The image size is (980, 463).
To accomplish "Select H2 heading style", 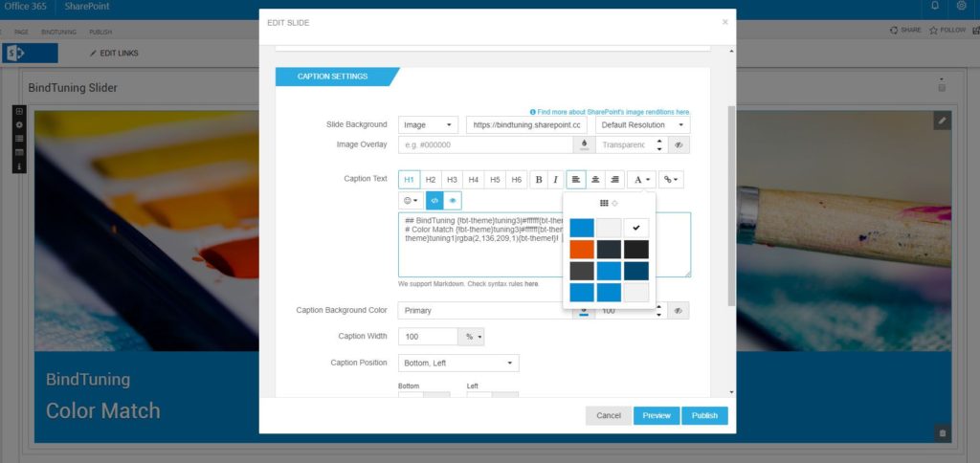I will coord(431,180).
